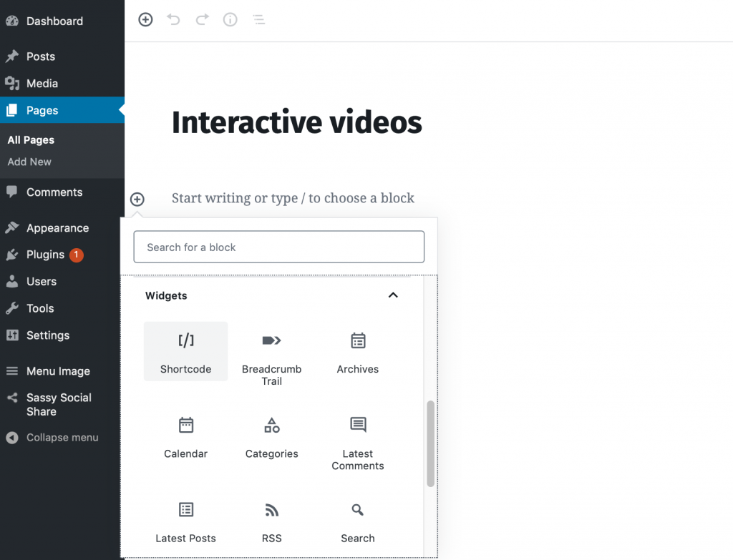
Task: Open Menu Image settings
Action: tap(62, 371)
